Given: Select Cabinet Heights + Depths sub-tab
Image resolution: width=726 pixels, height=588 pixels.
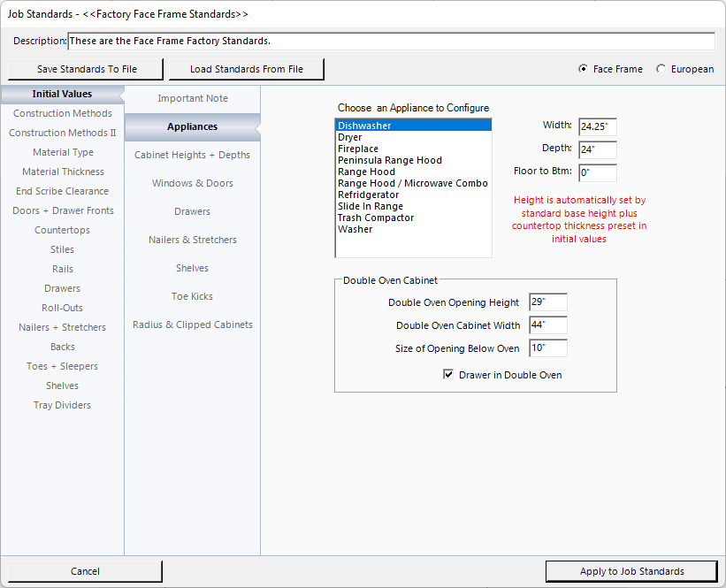Looking at the screenshot, I should coord(192,155).
